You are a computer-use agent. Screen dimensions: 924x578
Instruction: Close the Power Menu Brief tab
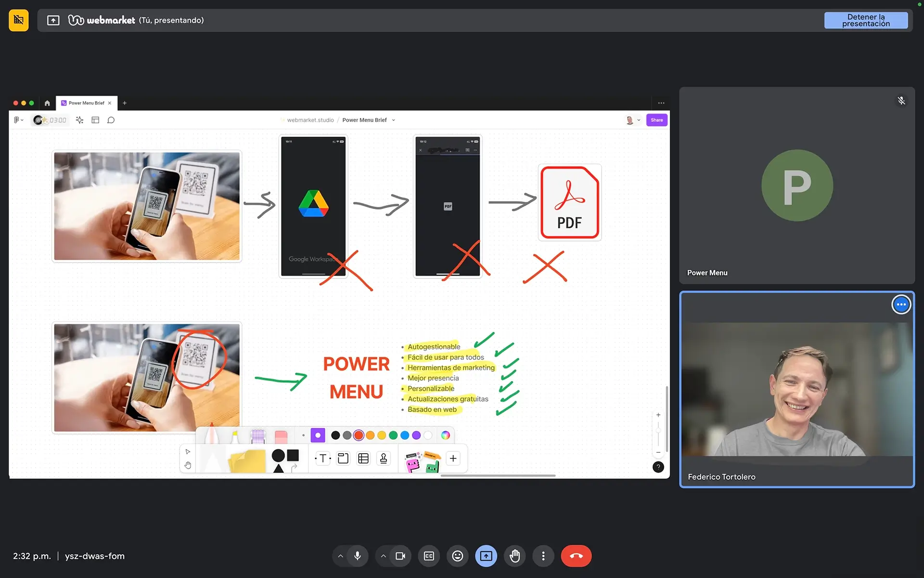pos(110,103)
